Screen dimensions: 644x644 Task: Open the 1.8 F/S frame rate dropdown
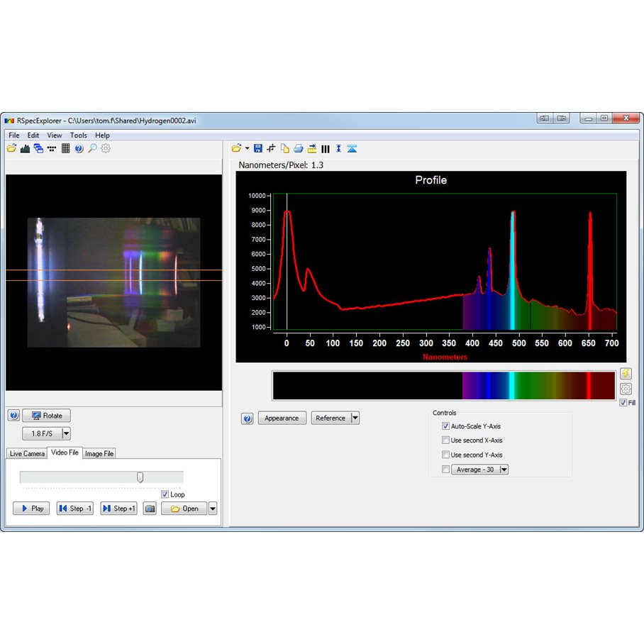pos(66,433)
